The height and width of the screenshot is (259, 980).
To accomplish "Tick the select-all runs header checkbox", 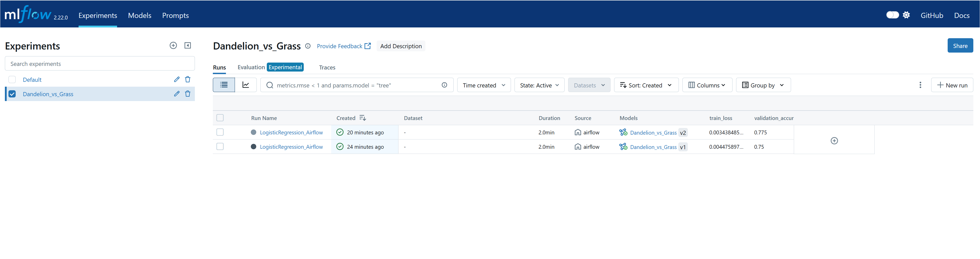I will [220, 118].
